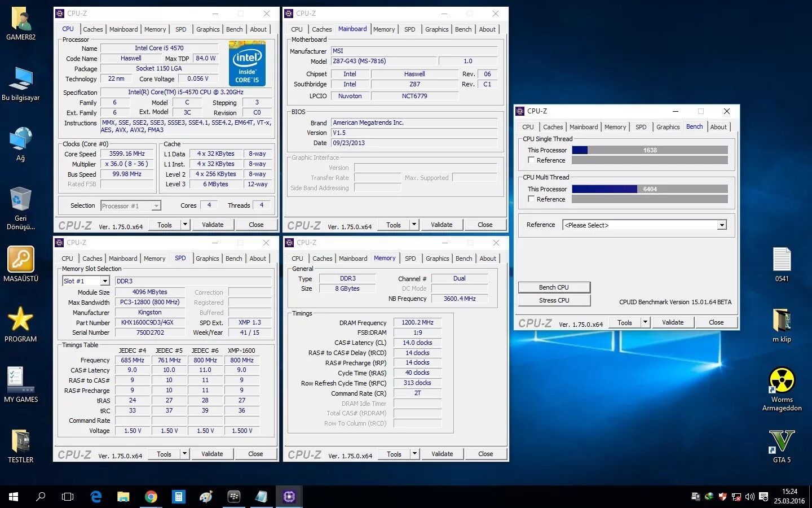812x508 pixels.
Task: Open About tab in Memory window
Action: [488, 259]
